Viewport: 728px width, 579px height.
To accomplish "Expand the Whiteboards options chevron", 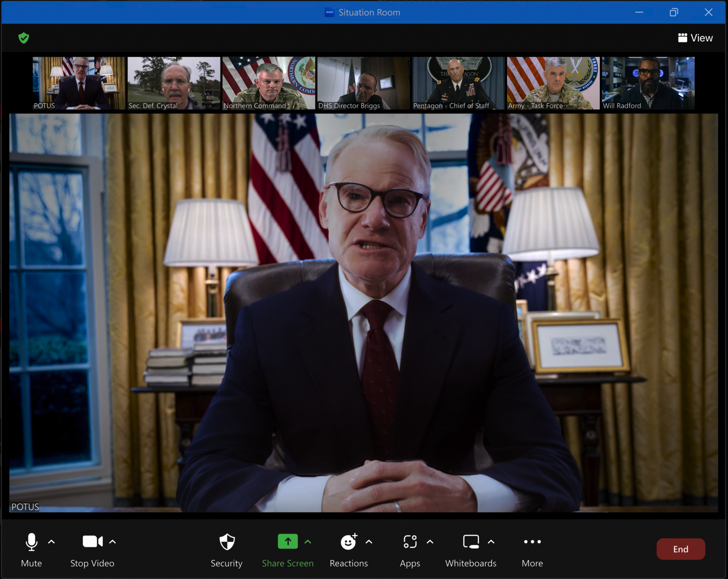I will [x=491, y=542].
